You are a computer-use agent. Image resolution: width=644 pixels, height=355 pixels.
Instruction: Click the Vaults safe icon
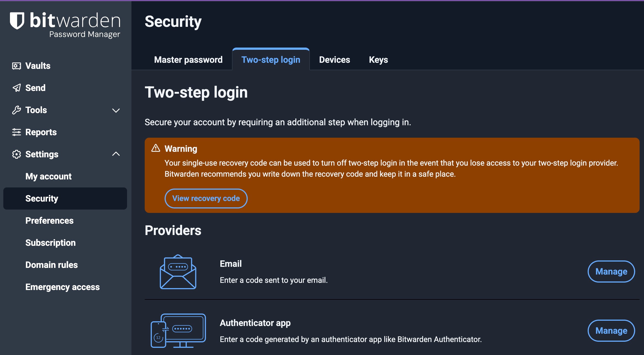(x=17, y=66)
